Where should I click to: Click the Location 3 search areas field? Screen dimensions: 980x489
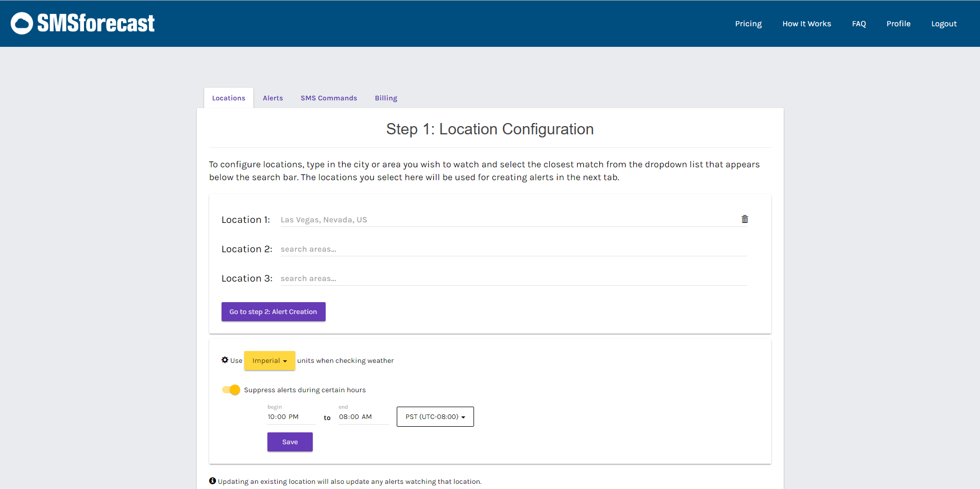coord(514,278)
